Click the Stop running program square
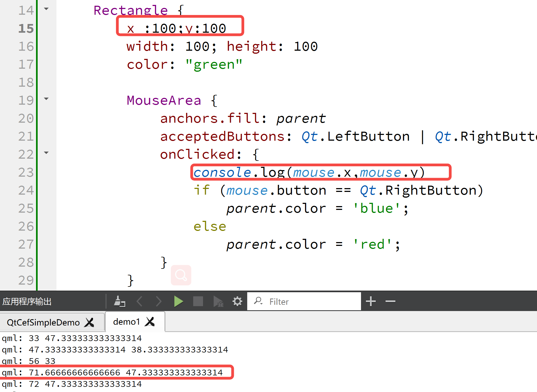537x392 pixels. (x=198, y=301)
